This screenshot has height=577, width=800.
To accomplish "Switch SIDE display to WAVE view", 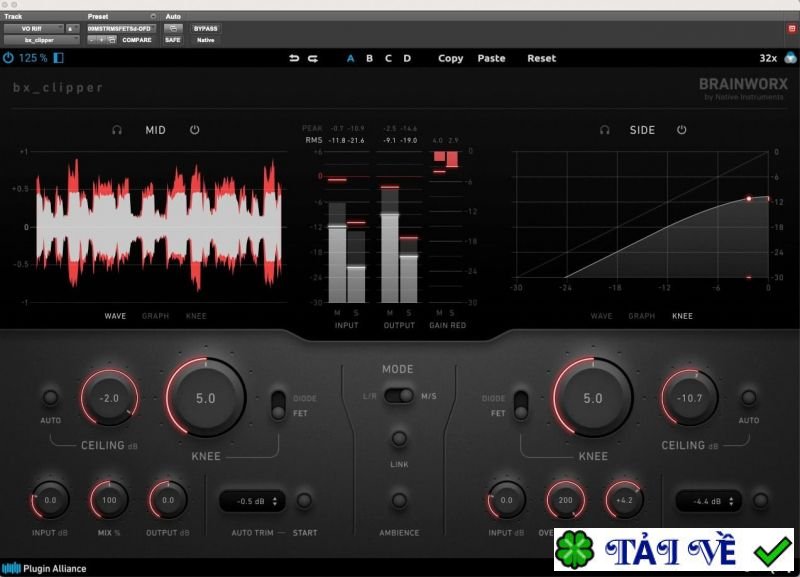I will (602, 316).
